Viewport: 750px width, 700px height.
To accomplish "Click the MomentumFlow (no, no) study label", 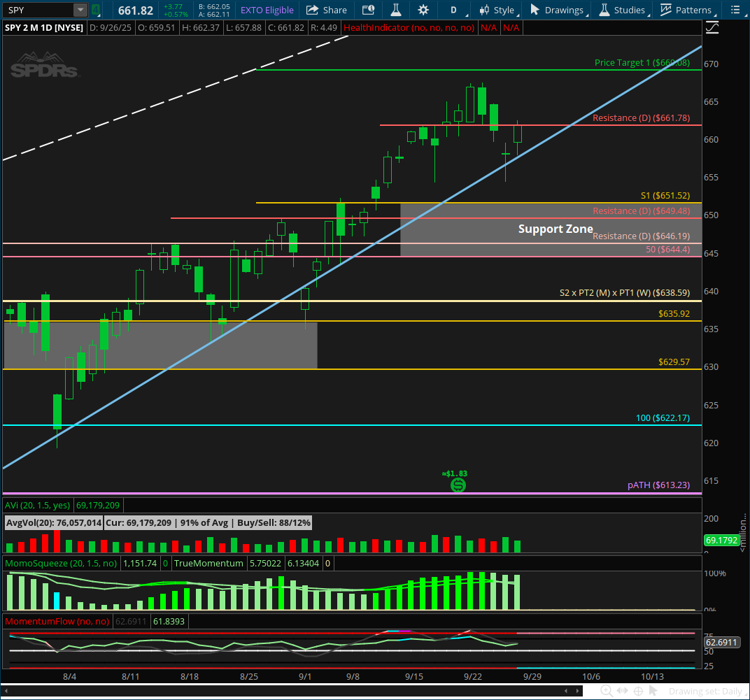I will [57, 621].
